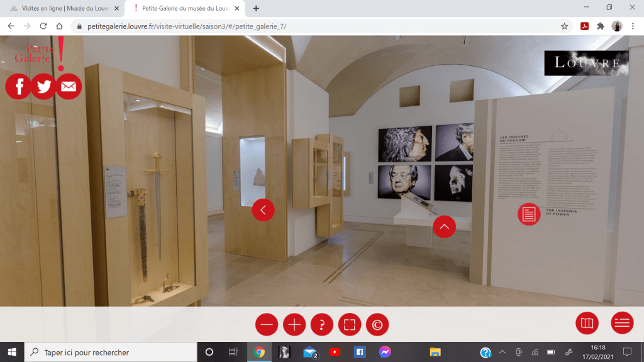Screen dimensions: 644x362
Task: Show the copyright credits
Action: (377, 325)
